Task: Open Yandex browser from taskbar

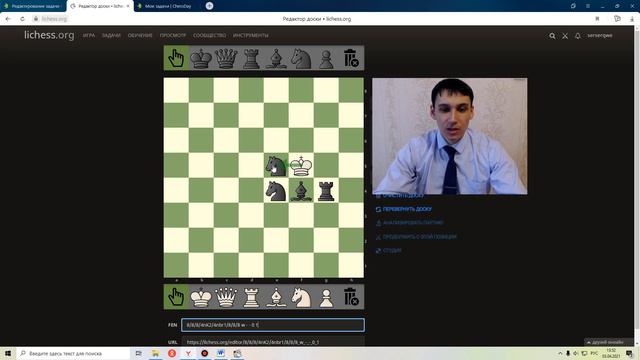Action: (x=188, y=353)
